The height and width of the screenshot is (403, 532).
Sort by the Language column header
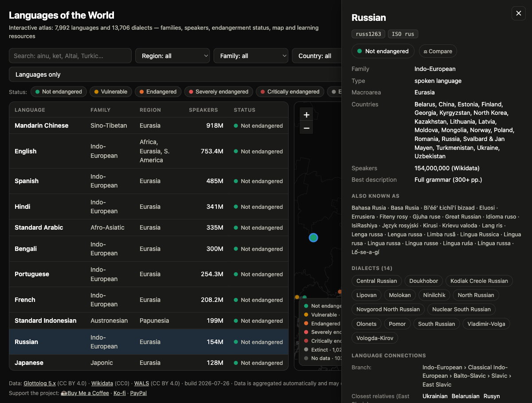[x=30, y=110]
